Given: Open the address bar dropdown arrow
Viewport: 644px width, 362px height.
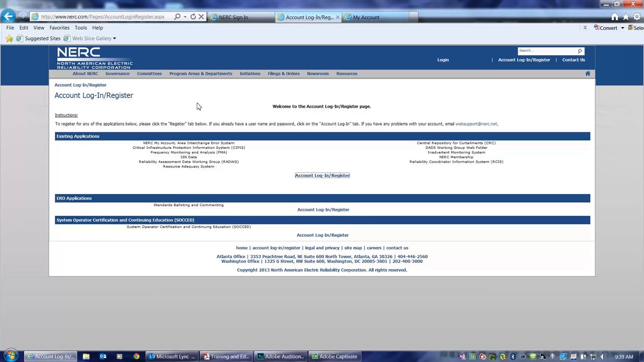Looking at the screenshot, I should coord(185,17).
